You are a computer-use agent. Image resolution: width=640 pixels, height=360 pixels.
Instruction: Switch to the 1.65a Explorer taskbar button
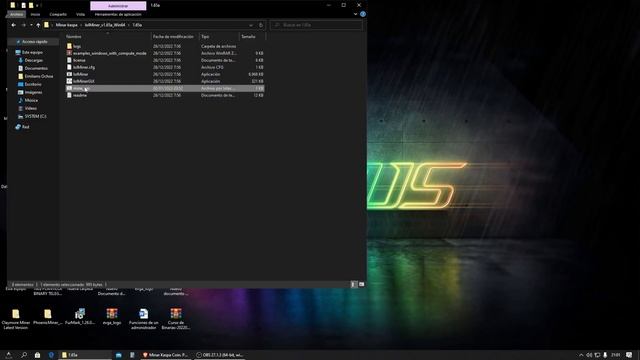[x=85, y=355]
